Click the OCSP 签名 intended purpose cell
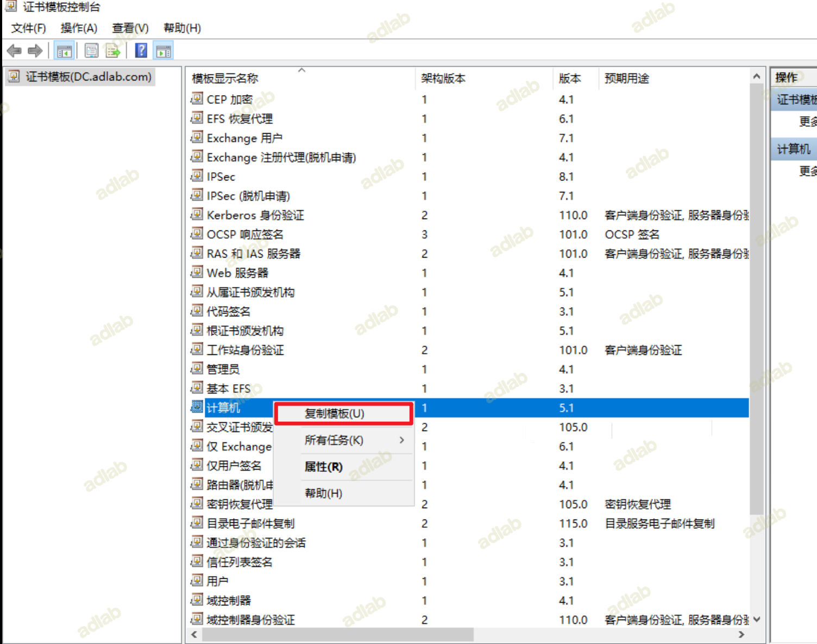 [x=632, y=234]
